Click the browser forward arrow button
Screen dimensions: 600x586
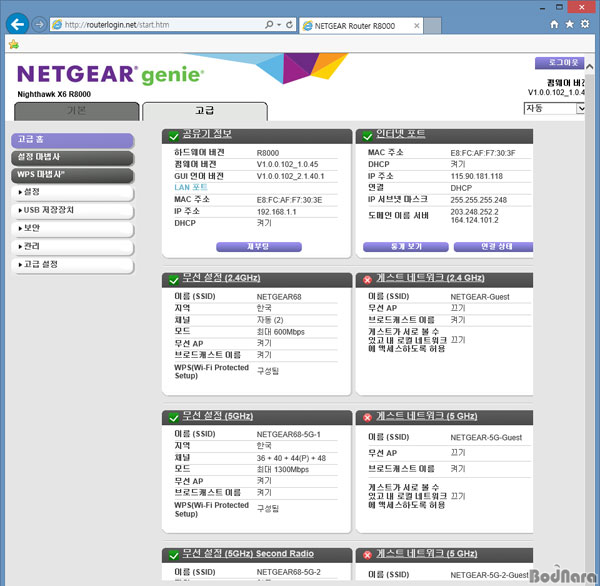(39, 25)
